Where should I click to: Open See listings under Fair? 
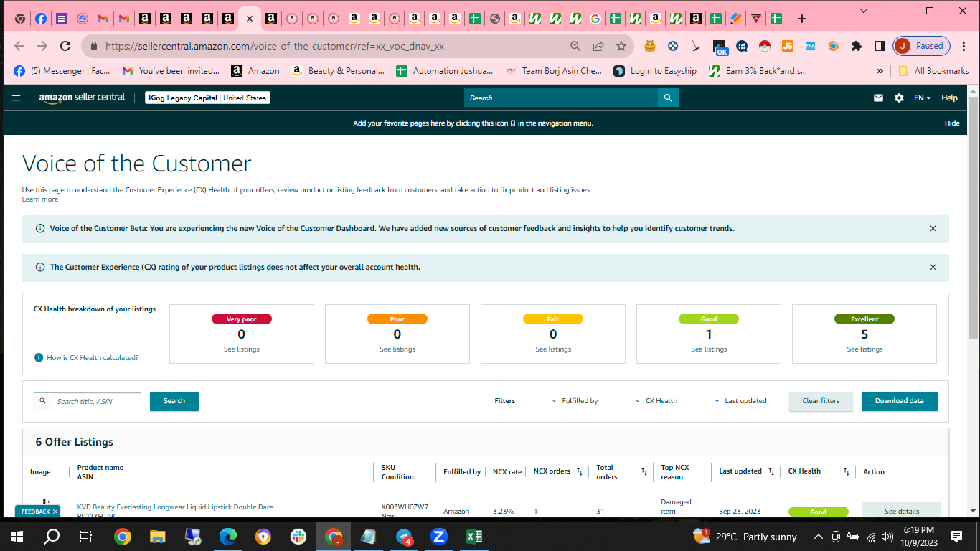[553, 349]
